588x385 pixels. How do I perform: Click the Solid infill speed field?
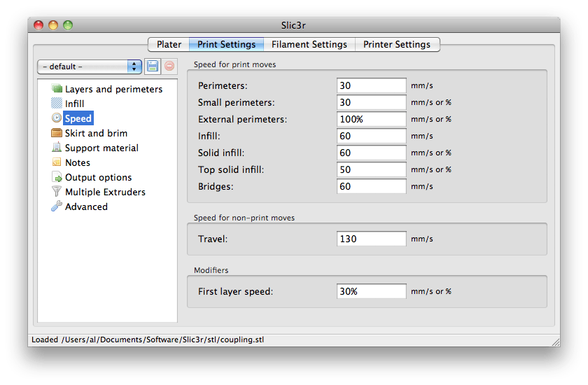[x=371, y=153]
